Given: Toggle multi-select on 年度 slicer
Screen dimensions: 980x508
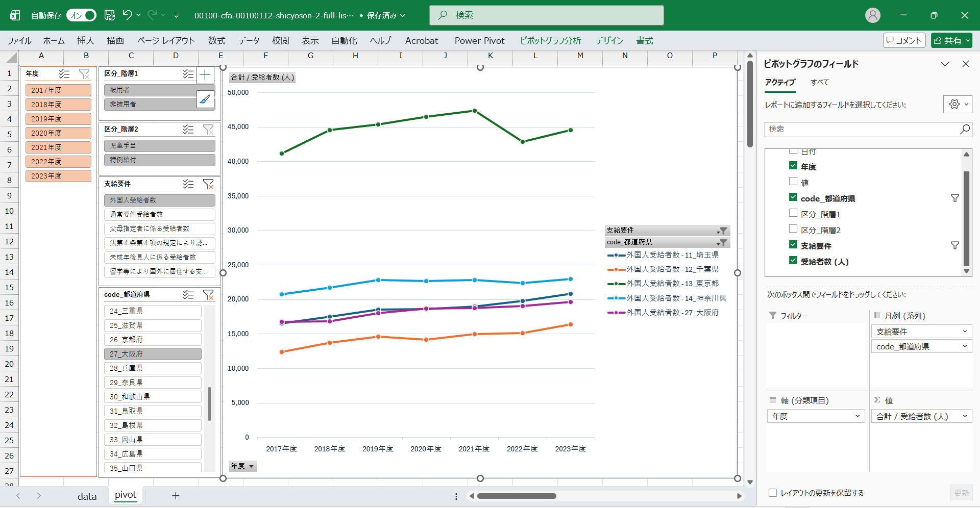Looking at the screenshot, I should point(64,74).
